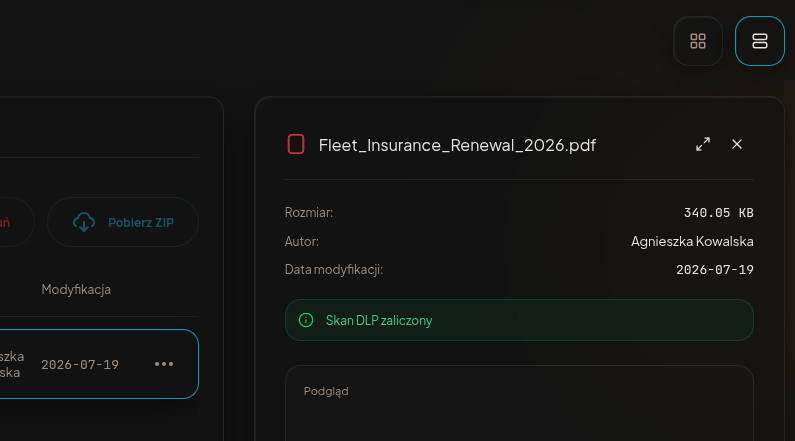Open the three-dot row options menu
The width and height of the screenshot is (795, 441).
pos(164,364)
